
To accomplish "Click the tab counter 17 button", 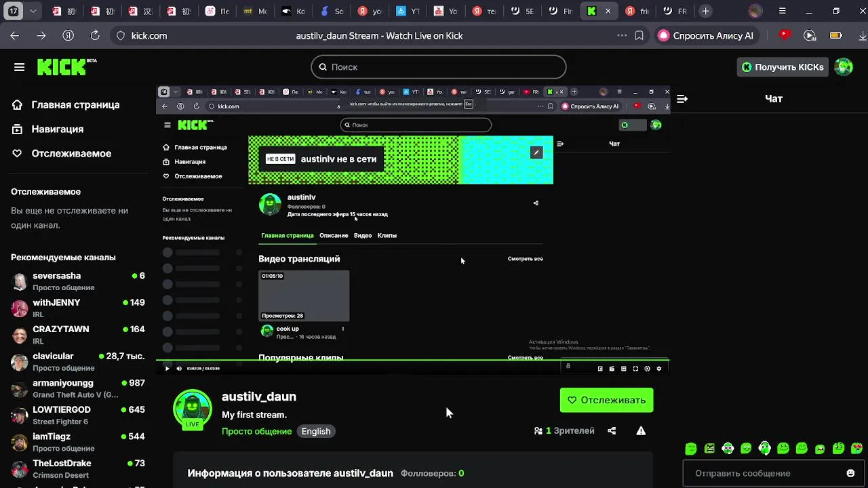I will (x=14, y=12).
